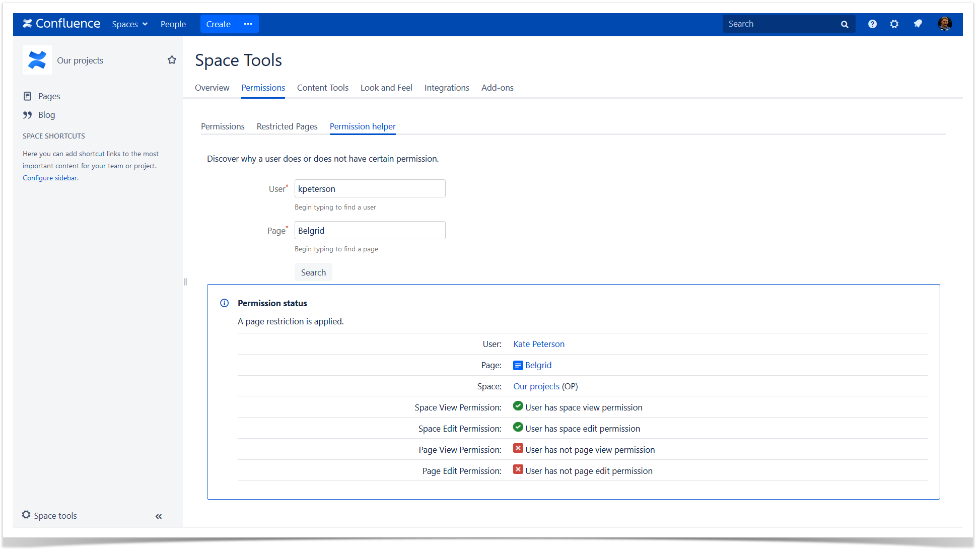Collapse the sidebar with double chevron

tap(159, 516)
